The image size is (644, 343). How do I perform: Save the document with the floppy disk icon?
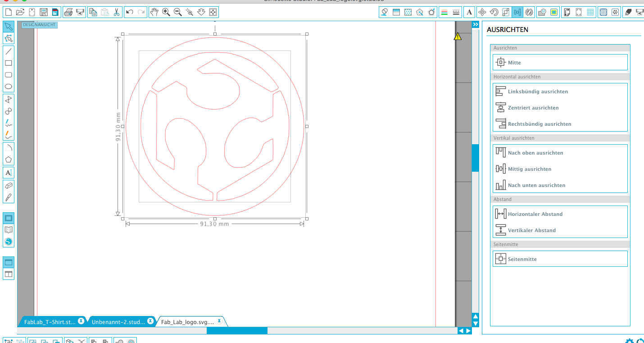point(44,12)
